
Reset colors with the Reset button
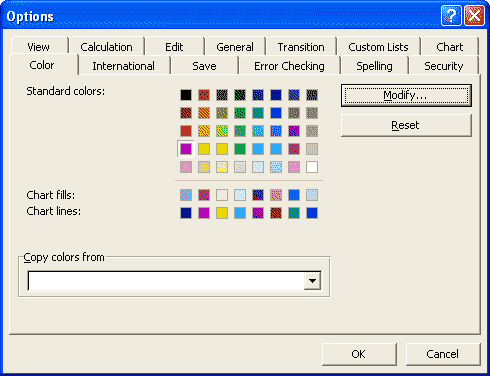point(406,125)
